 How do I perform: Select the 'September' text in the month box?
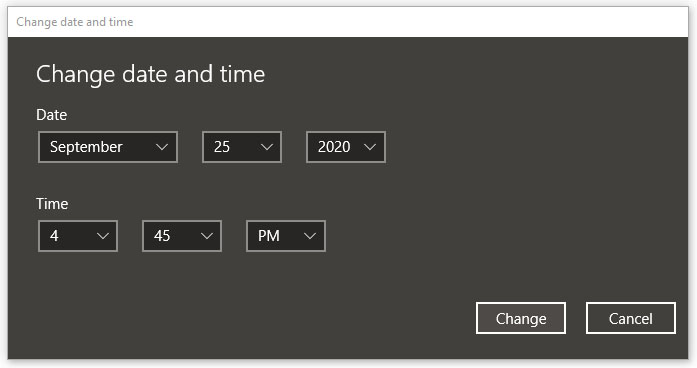(86, 147)
